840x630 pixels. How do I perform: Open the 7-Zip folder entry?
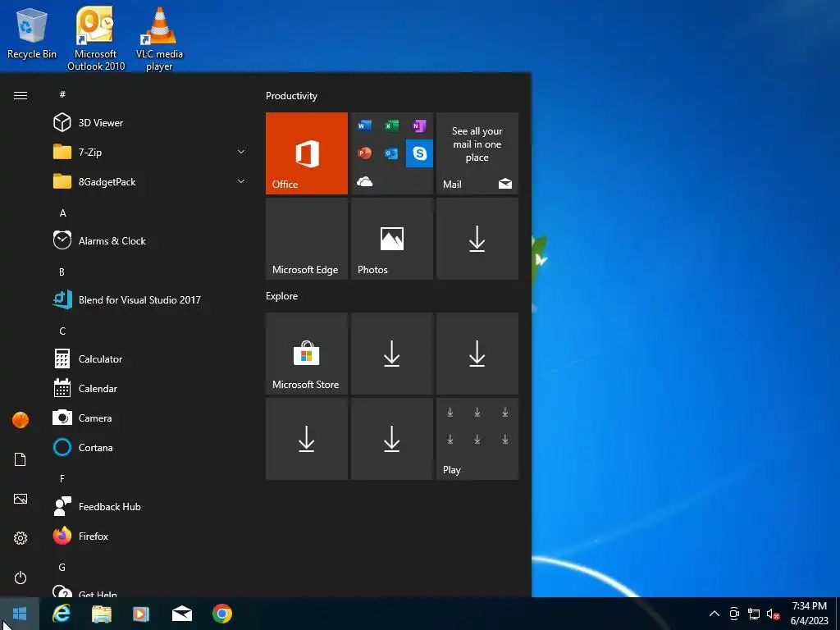point(150,152)
